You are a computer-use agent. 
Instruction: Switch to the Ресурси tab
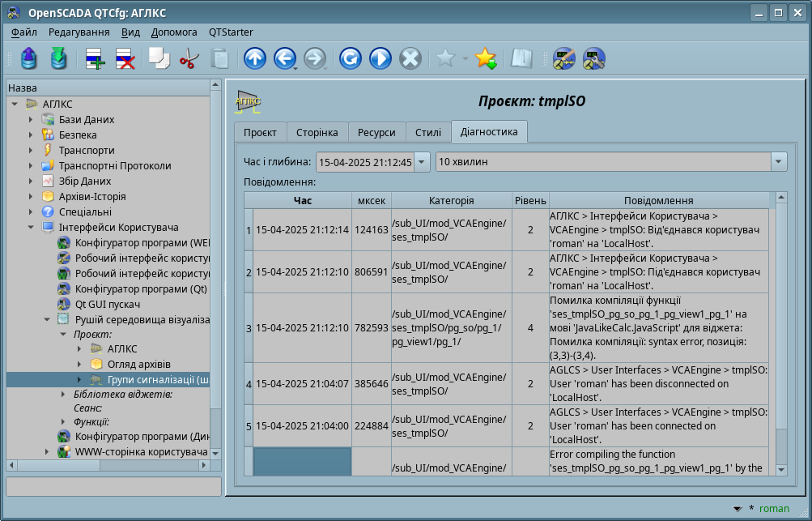click(x=376, y=133)
